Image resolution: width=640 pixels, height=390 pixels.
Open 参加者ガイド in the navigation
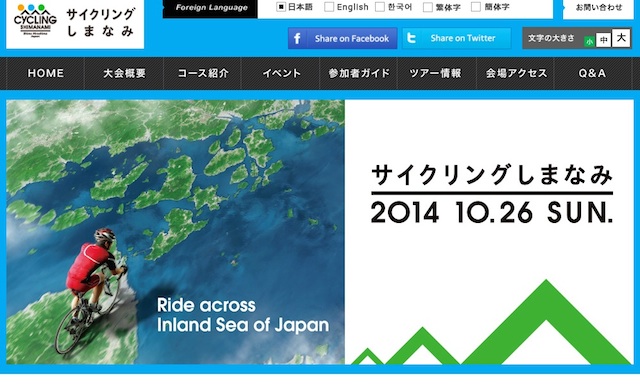[x=359, y=73]
